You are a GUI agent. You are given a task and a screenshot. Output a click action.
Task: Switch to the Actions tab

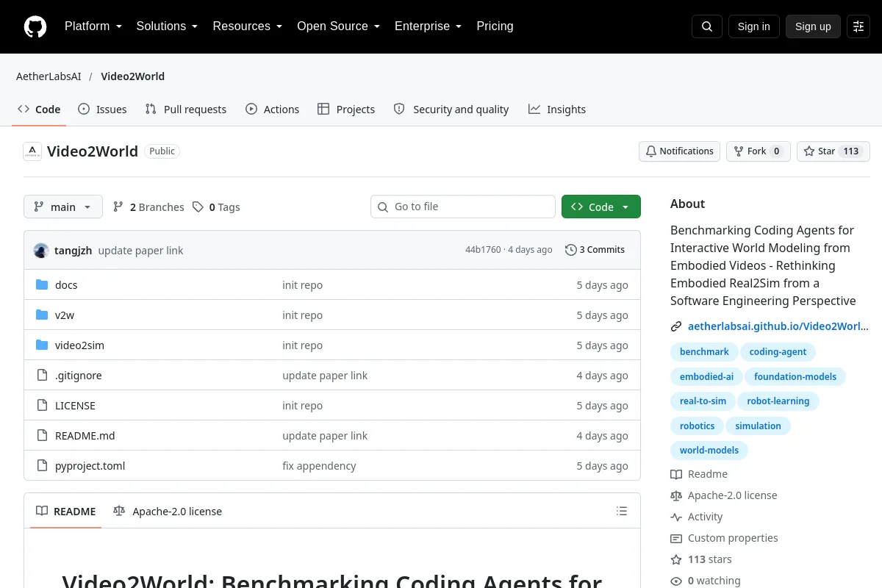273,109
